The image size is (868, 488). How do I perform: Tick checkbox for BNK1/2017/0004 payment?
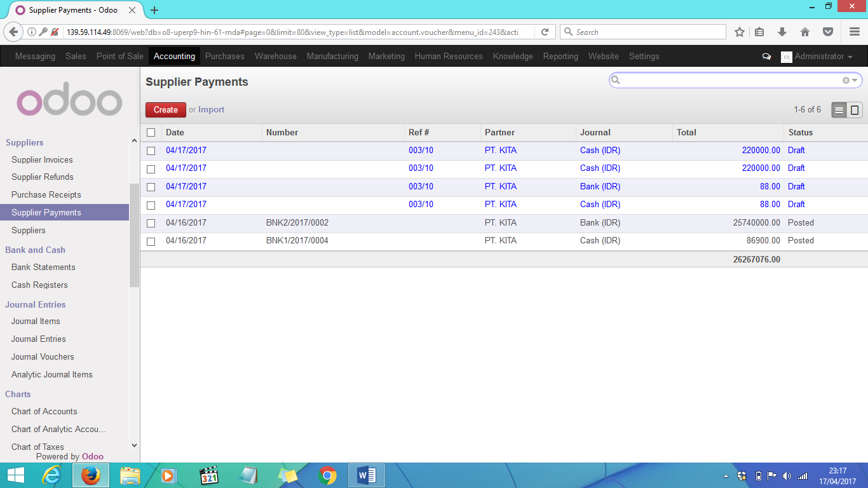tap(151, 241)
